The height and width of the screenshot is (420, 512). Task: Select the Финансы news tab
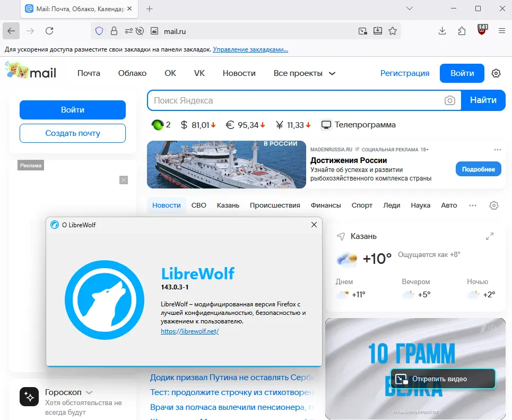pyautogui.click(x=326, y=205)
